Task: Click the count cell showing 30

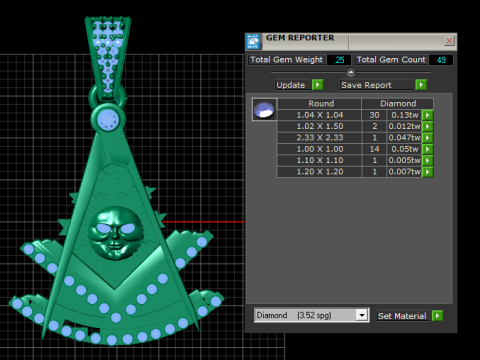Action: 374,115
